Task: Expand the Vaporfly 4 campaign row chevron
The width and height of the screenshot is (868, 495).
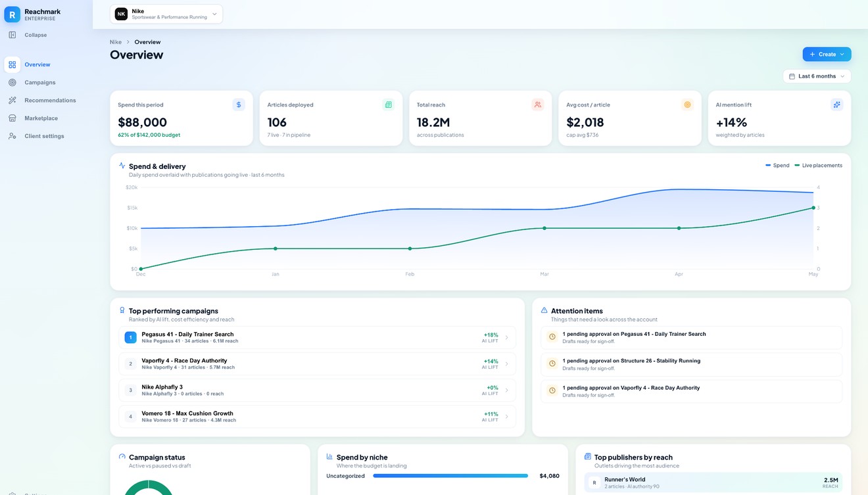Action: coord(506,364)
